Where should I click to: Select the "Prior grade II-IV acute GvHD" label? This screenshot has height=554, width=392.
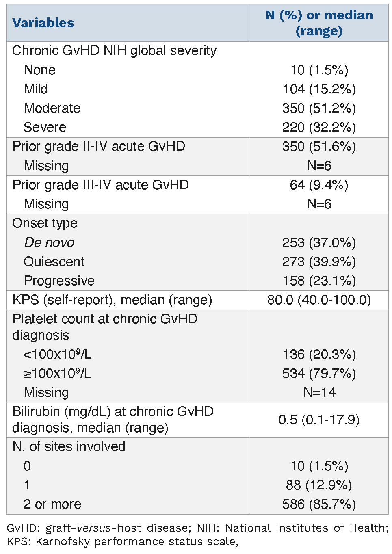pos(99,146)
